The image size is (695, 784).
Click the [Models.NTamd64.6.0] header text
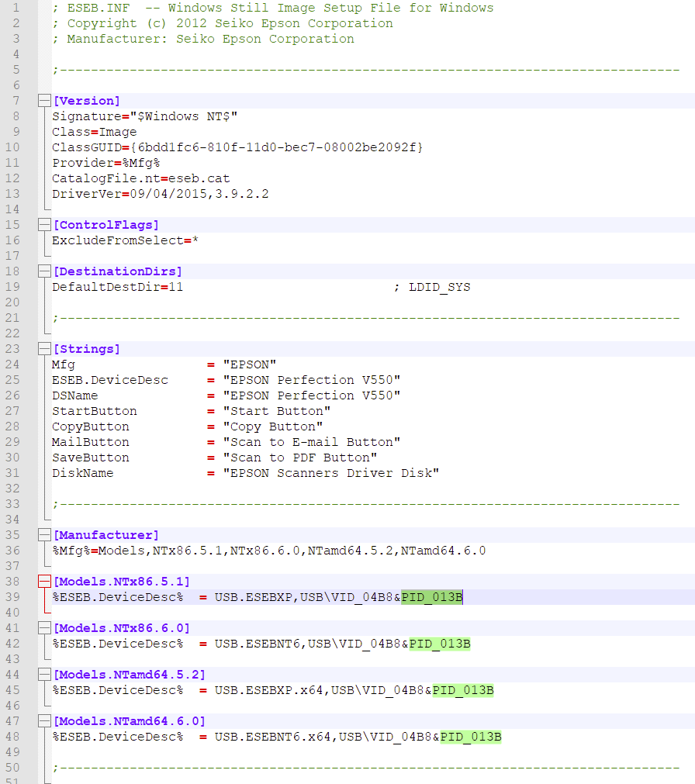129,720
